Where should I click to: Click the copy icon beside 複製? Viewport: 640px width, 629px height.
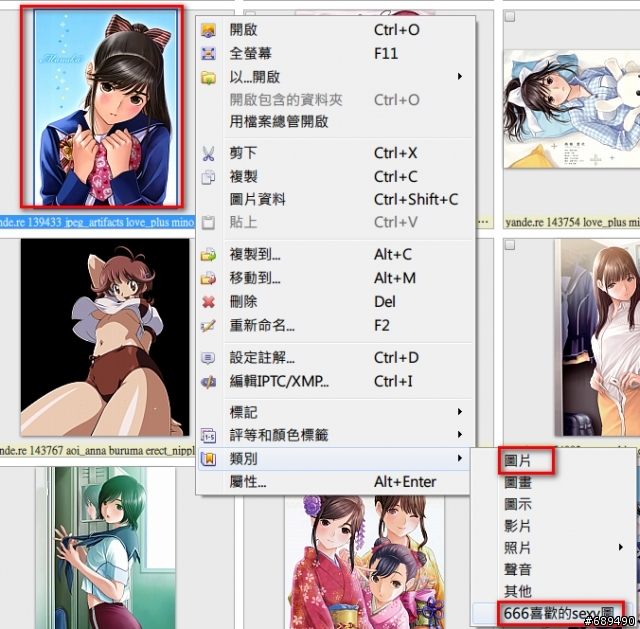click(208, 177)
